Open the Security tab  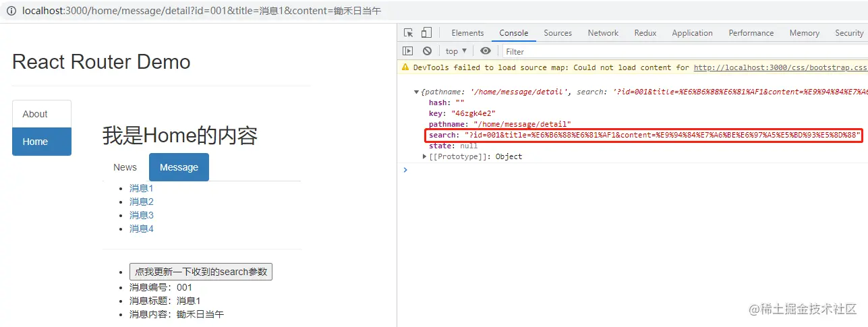[848, 33]
